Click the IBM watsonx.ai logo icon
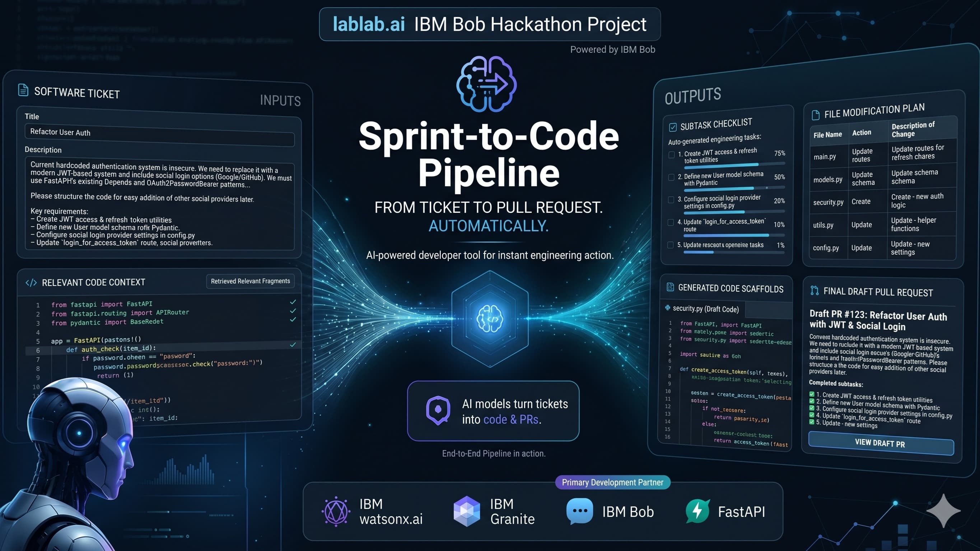Image resolution: width=980 pixels, height=551 pixels. click(336, 512)
